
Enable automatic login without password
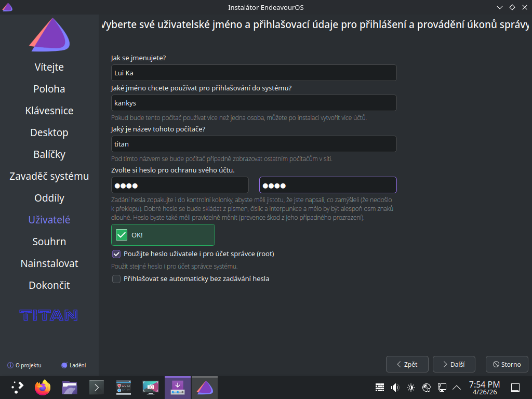[116, 279]
